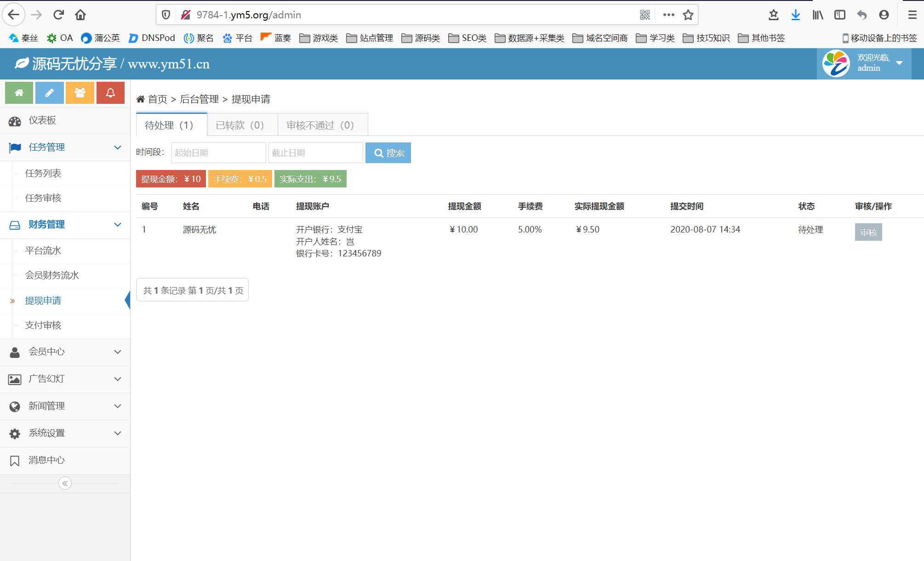Expand the 会员中心 menu section
The image size is (924, 561).
coord(64,352)
